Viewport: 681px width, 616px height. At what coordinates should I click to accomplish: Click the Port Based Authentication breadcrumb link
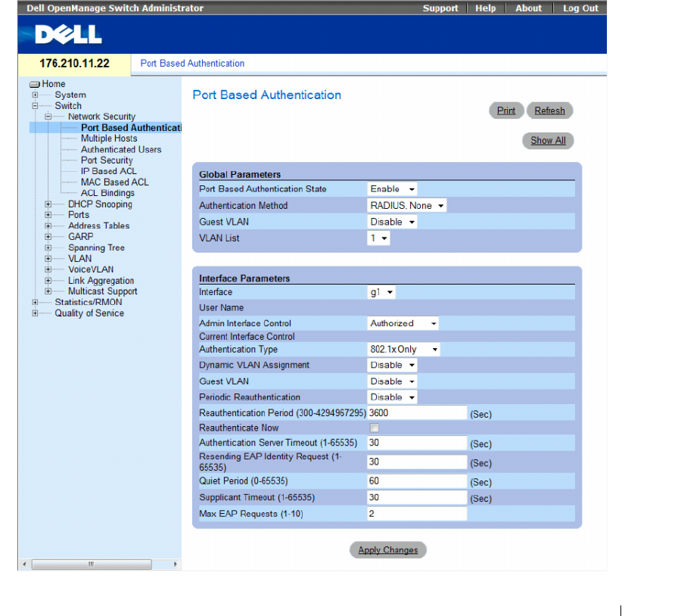(x=192, y=64)
